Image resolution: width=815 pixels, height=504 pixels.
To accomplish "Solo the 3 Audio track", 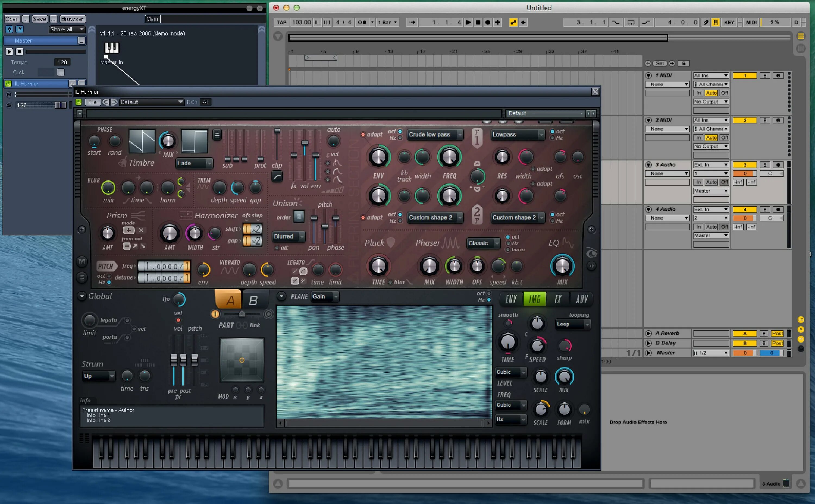I will click(x=765, y=165).
